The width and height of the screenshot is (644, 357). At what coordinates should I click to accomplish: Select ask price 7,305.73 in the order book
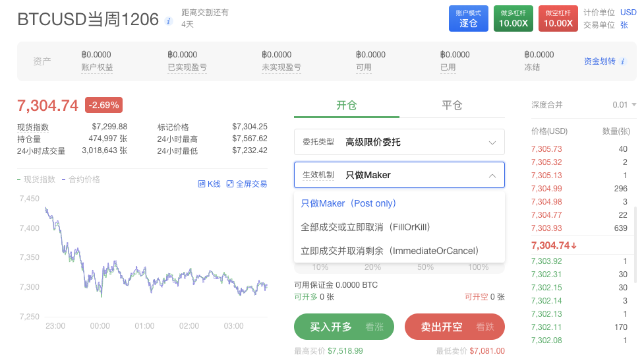(546, 149)
